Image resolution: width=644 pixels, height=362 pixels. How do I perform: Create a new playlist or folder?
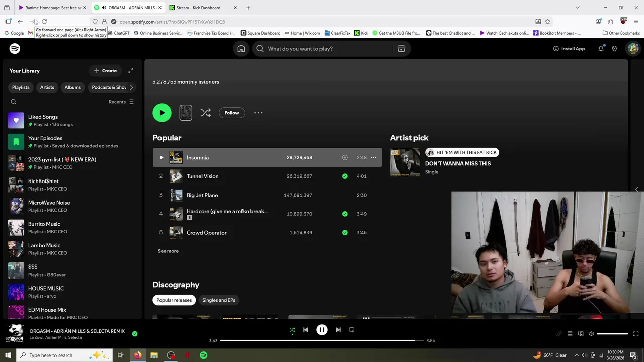pos(105,71)
